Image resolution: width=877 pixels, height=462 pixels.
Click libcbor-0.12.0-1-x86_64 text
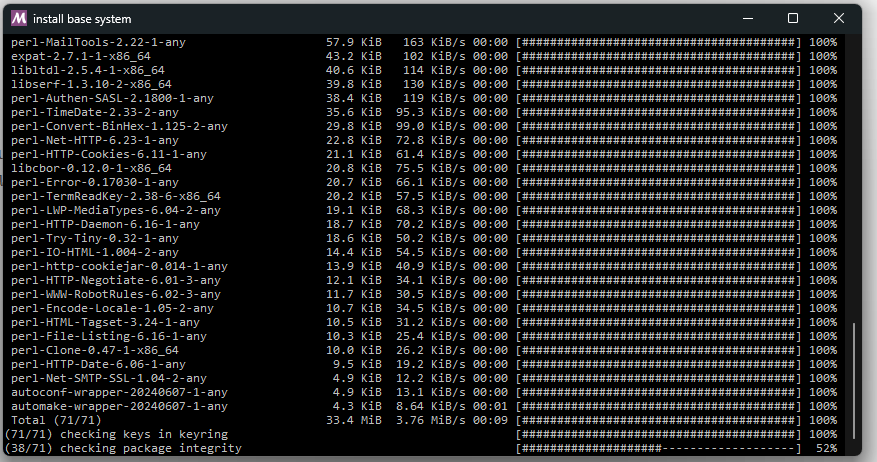(x=91, y=168)
